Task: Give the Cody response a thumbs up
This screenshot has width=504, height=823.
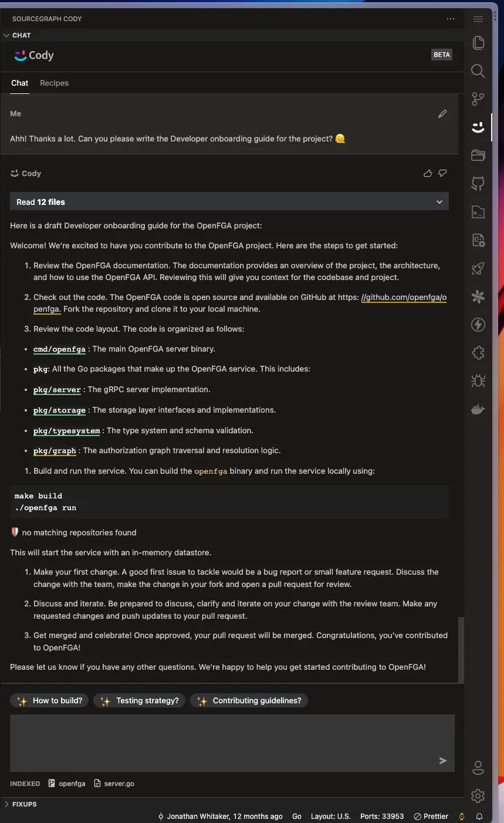Action: coord(428,173)
